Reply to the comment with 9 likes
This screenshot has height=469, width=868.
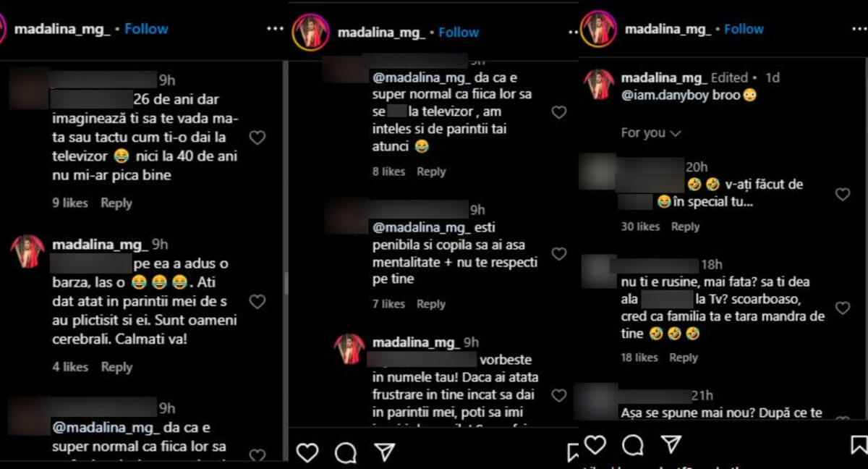116,203
